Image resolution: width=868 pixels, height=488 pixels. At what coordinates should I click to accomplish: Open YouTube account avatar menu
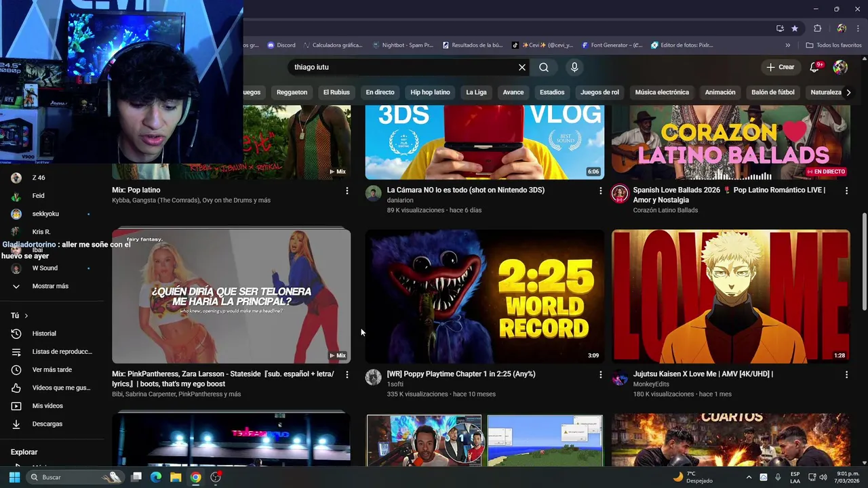pyautogui.click(x=840, y=67)
